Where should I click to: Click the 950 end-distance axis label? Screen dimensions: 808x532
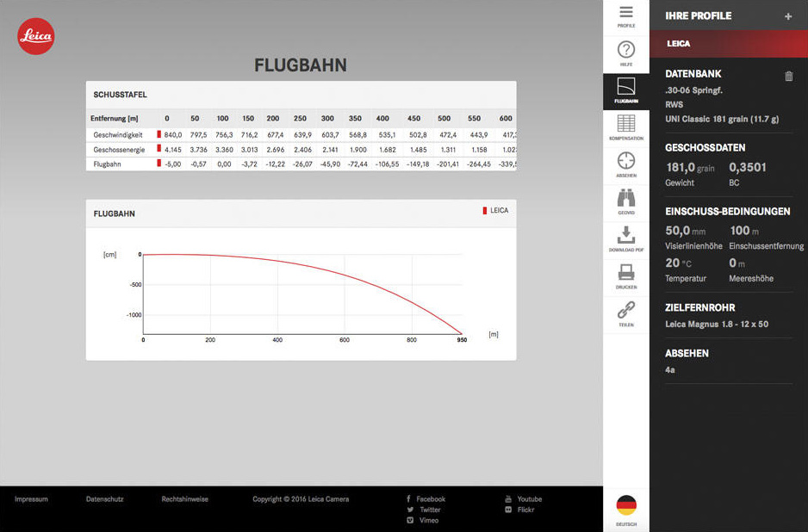(462, 340)
